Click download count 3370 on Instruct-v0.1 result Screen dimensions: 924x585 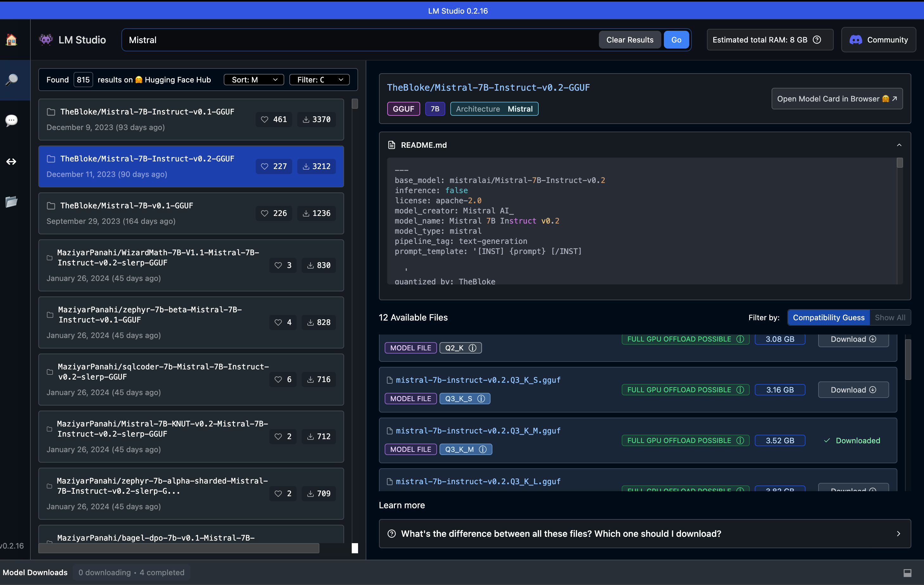coord(317,120)
